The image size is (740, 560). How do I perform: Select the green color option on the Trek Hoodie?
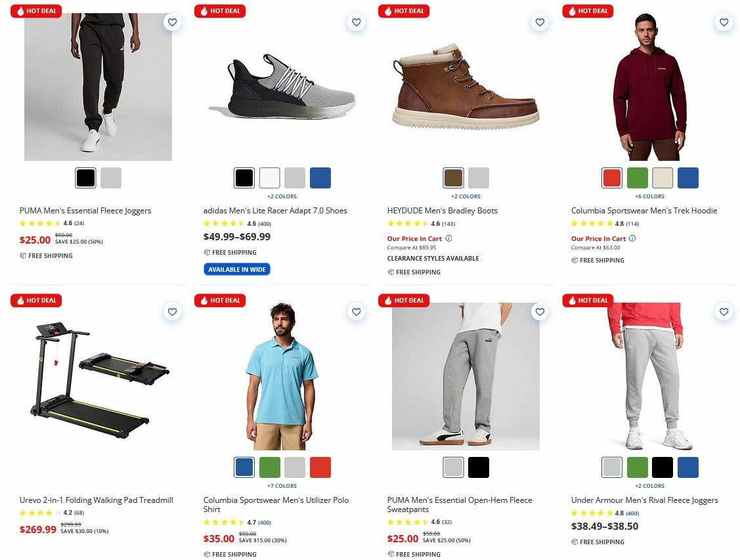click(637, 177)
